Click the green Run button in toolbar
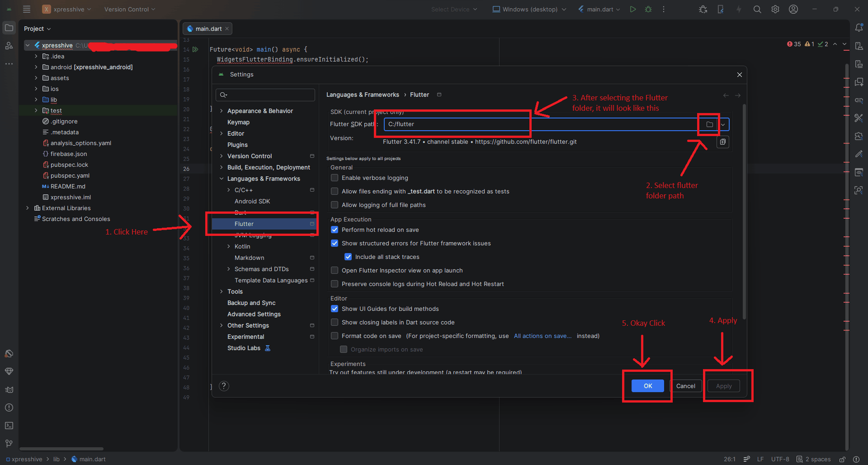 pos(633,9)
